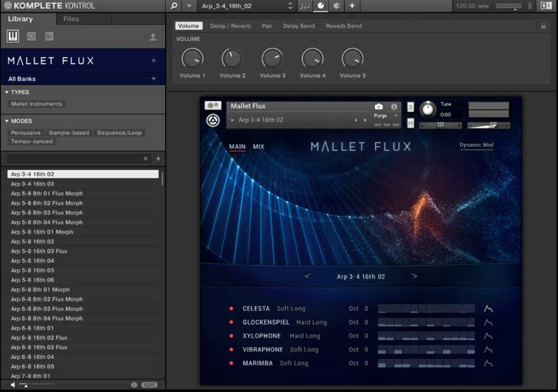The width and height of the screenshot is (558, 392).
Task: Toggle the preview speaker icon
Action: point(13,385)
